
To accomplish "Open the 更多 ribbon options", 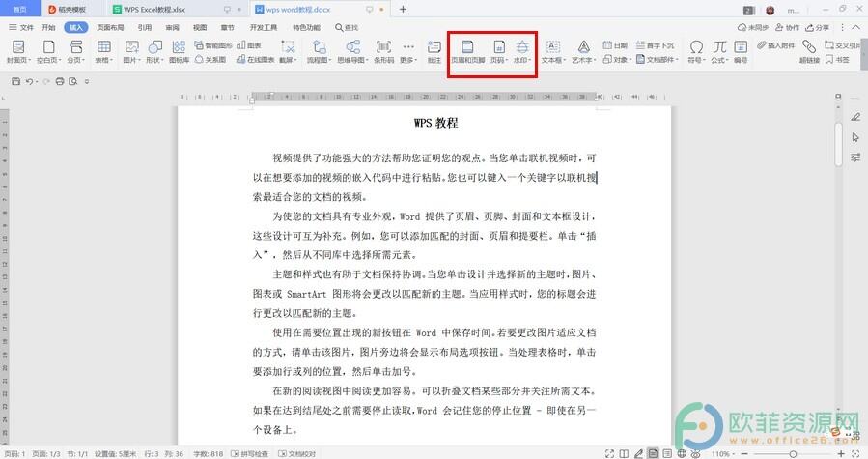I will (x=408, y=51).
